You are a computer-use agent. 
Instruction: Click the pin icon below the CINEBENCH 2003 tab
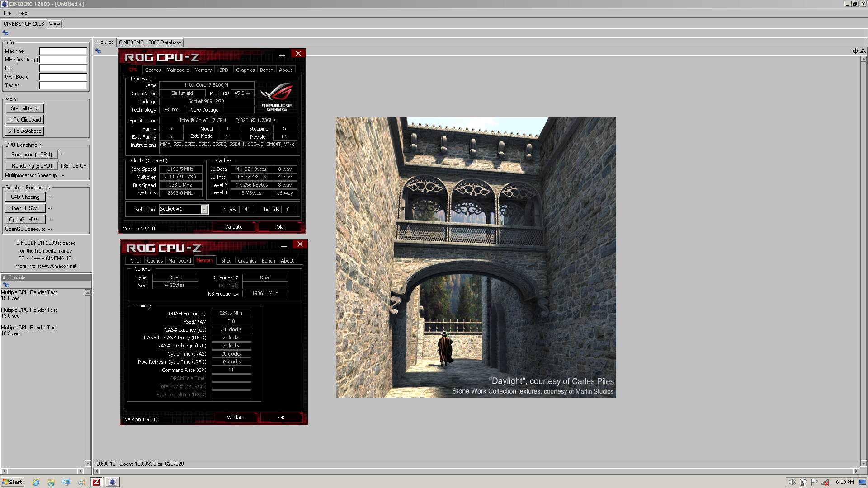[x=5, y=33]
